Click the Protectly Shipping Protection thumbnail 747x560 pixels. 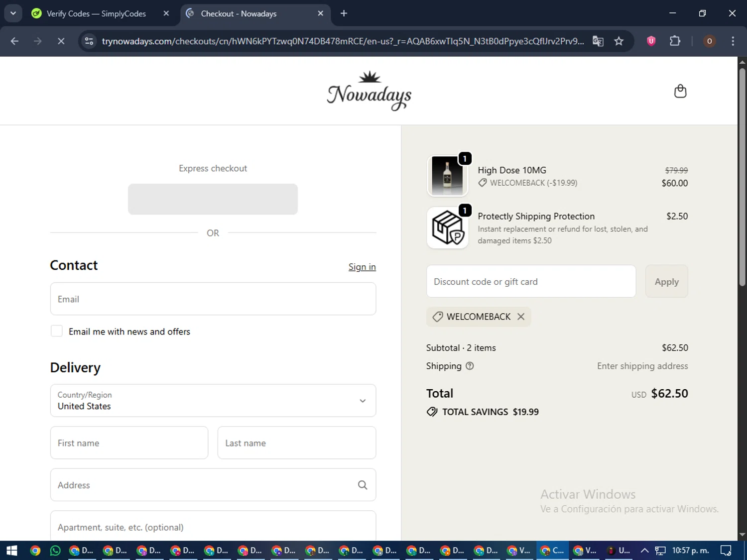click(447, 228)
